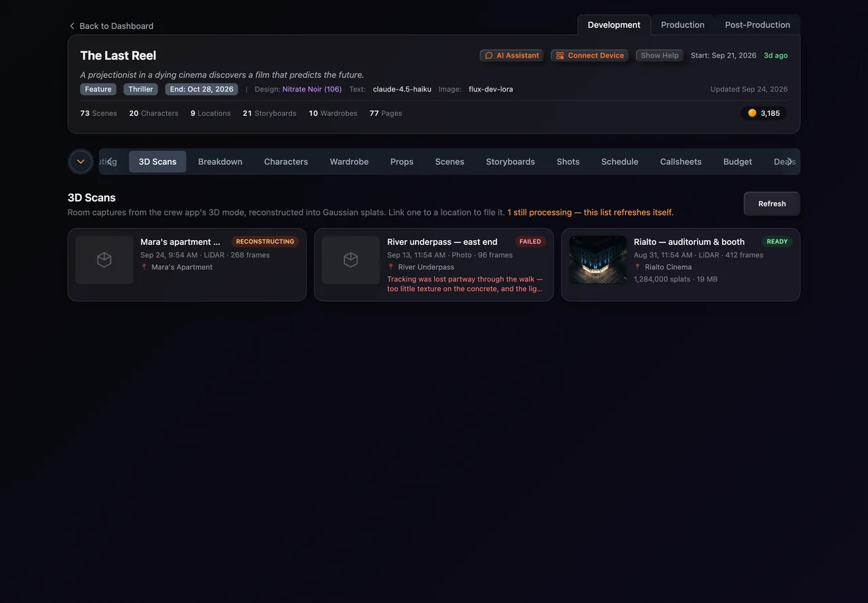Click the gold coin credits icon
This screenshot has width=868, height=603.
[752, 113]
